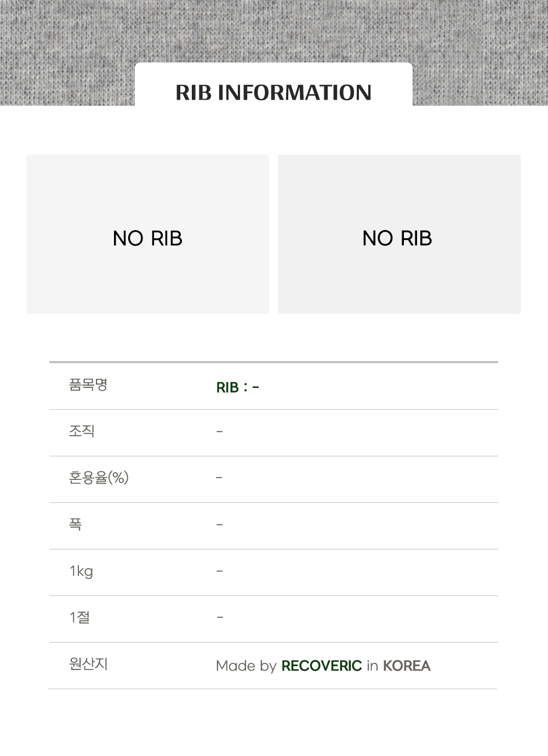Click the dash value in 혼용율(%) row
The image size is (548, 756).
(219, 478)
